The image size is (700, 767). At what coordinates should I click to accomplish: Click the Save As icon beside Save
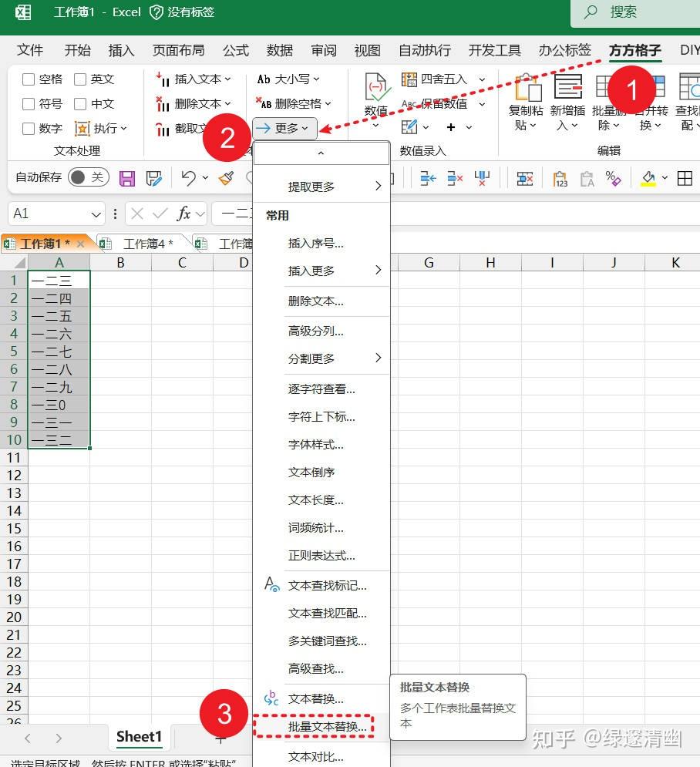153,179
